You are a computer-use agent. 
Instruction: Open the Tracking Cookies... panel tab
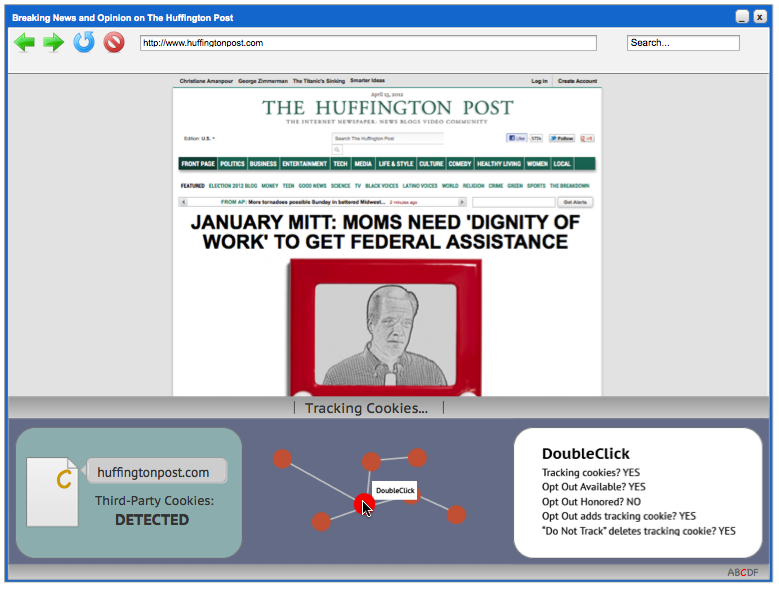[367, 408]
